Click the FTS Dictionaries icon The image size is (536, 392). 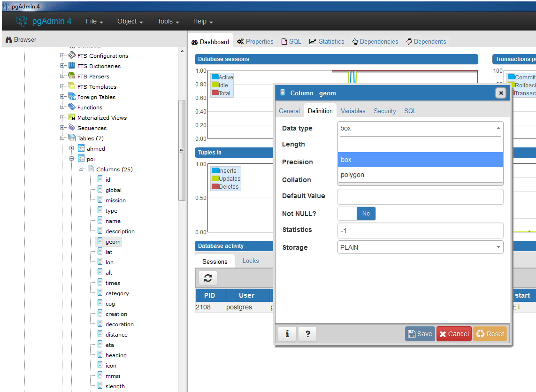[71, 65]
